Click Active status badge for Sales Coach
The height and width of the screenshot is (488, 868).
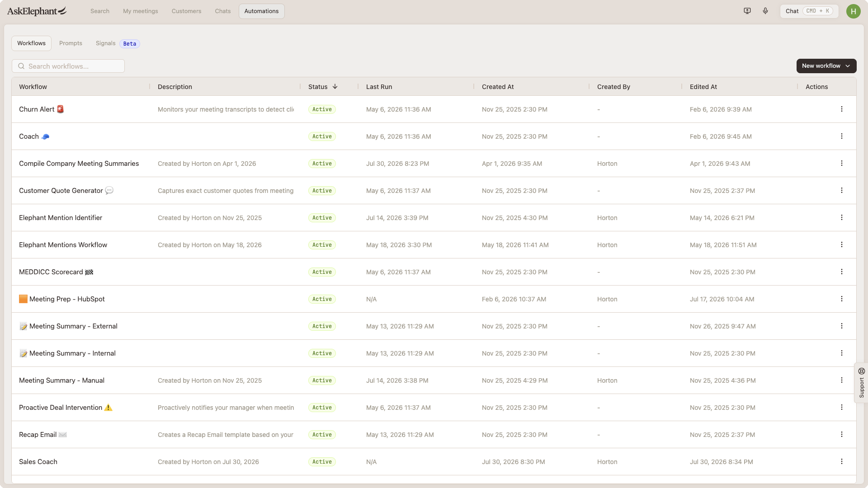pos(322,462)
